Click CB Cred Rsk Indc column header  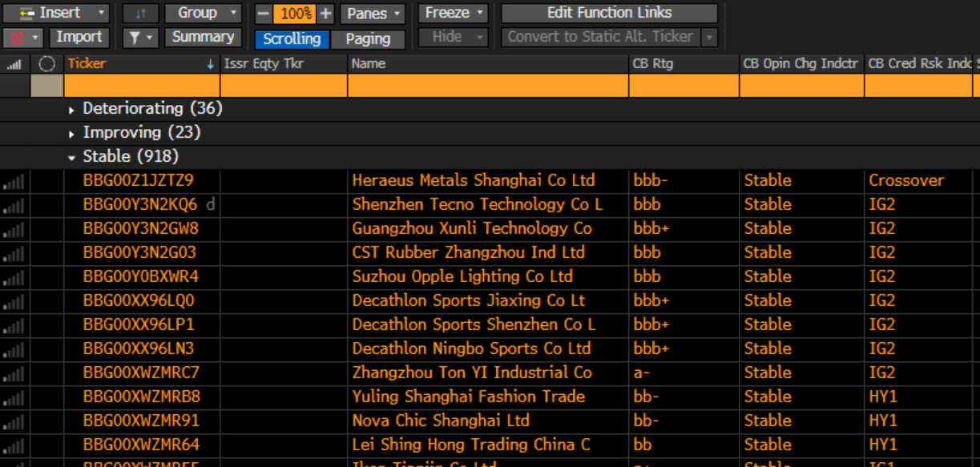coord(918,64)
